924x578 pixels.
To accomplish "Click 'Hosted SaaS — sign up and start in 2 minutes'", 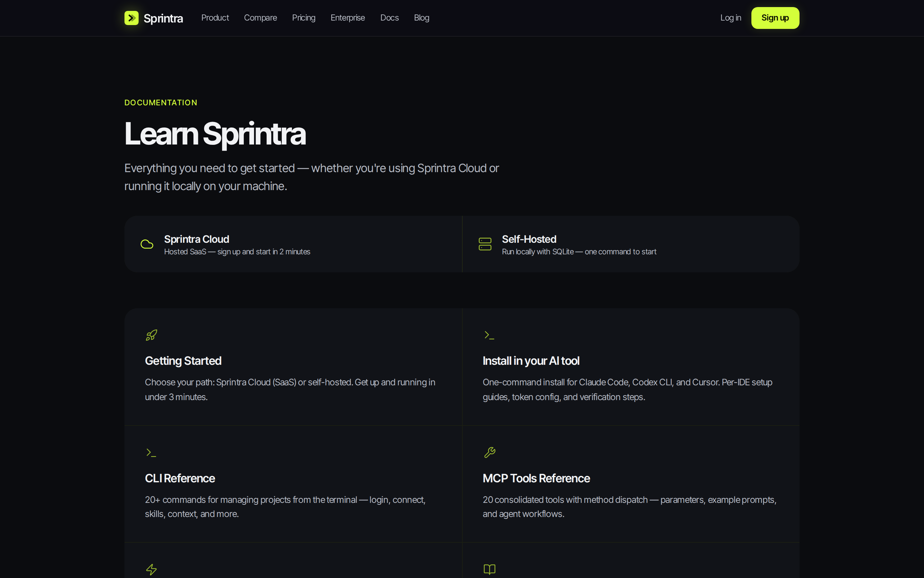I will click(x=237, y=252).
